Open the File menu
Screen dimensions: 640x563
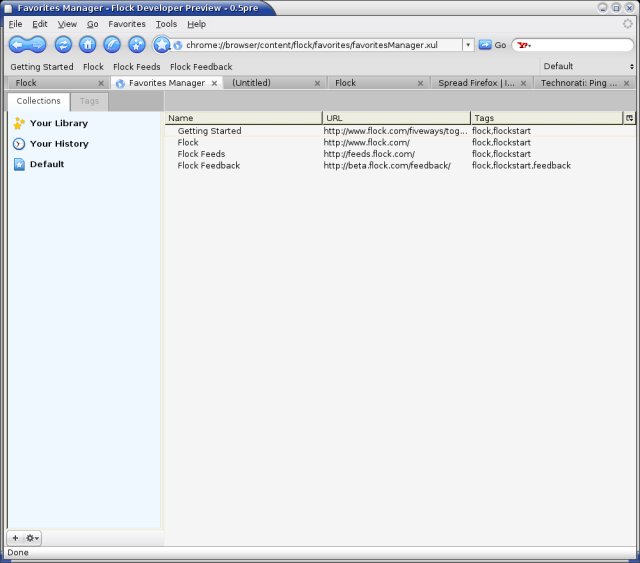(15, 24)
